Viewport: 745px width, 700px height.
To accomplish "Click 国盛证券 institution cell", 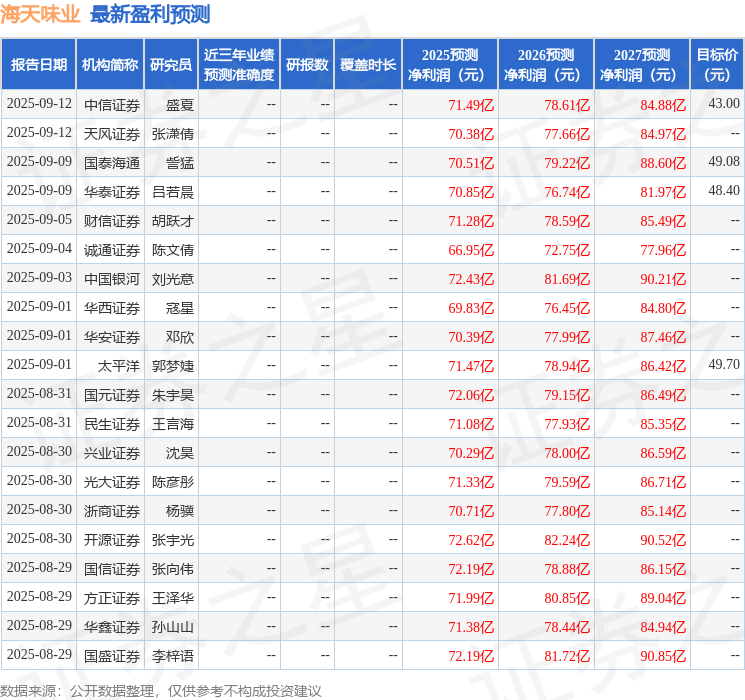I will click(x=112, y=656).
